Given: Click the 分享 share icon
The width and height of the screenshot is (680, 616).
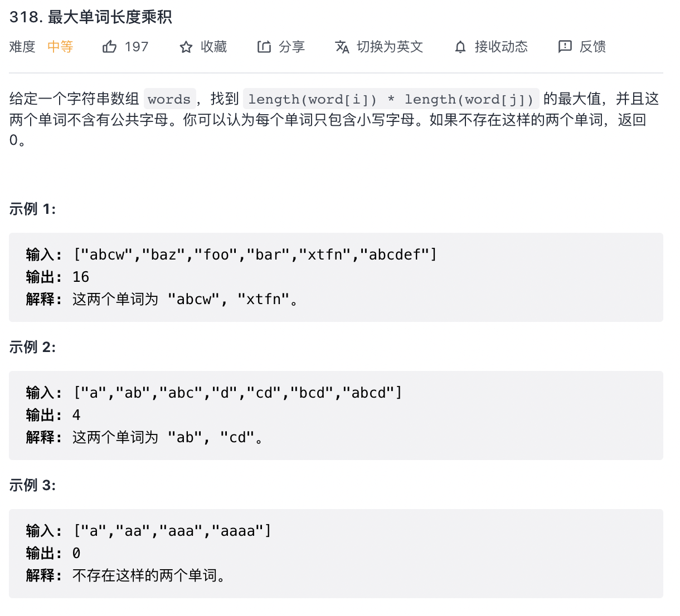Looking at the screenshot, I should click(264, 47).
